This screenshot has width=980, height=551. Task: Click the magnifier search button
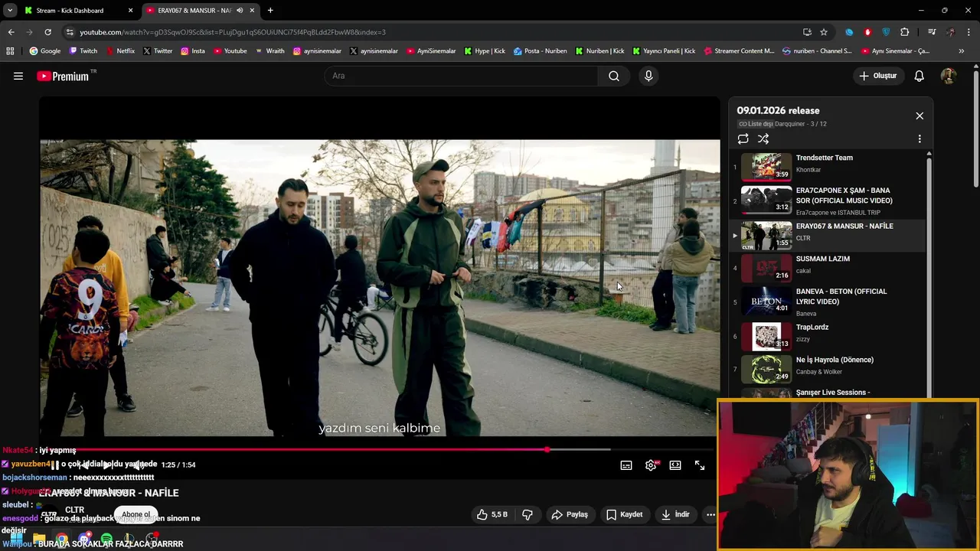click(614, 76)
